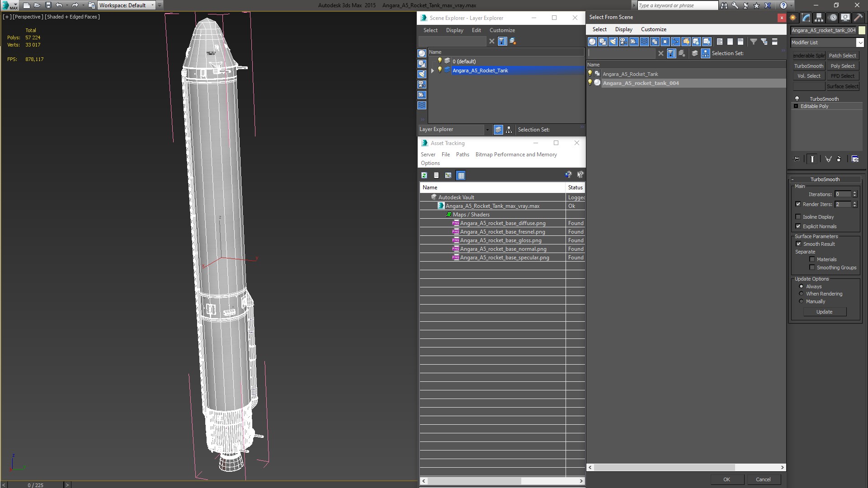The image size is (868, 488).
Task: Click Add New Layer icon in Scene Explorer
Action: click(513, 41)
